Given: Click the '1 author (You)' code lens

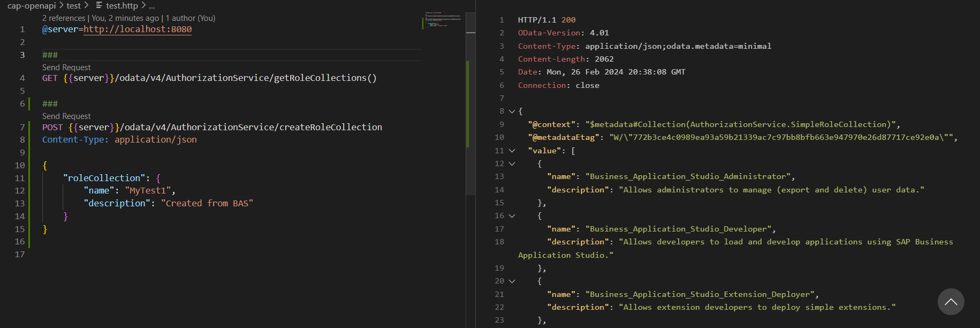Looking at the screenshot, I should point(191,18).
